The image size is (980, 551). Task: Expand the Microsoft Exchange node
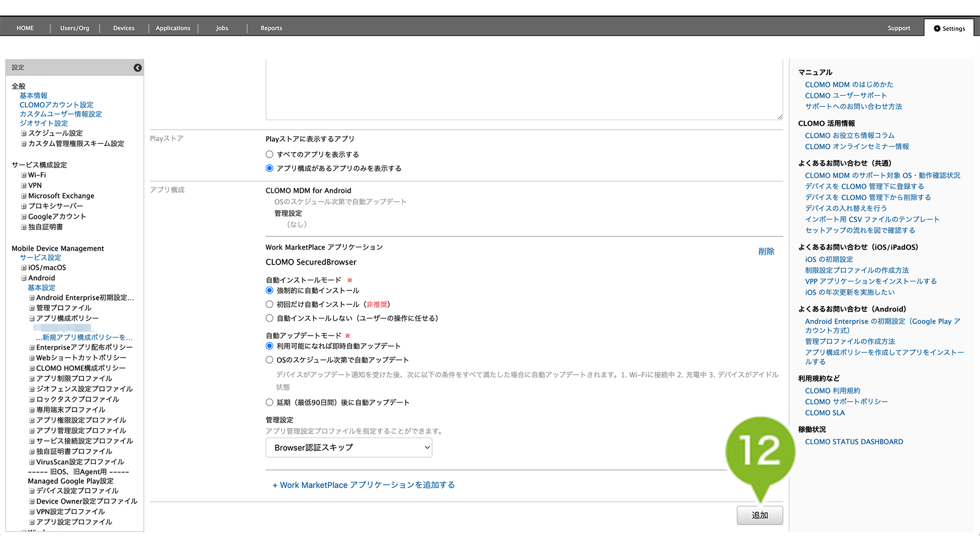click(x=24, y=196)
